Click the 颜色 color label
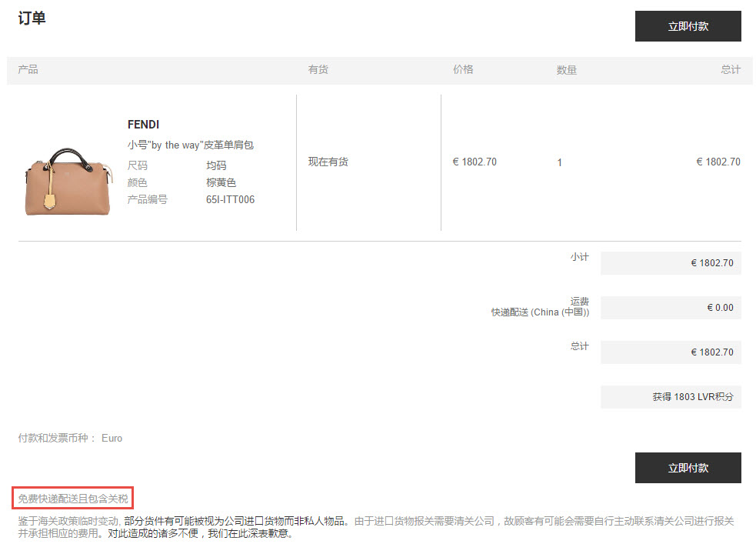 tap(138, 183)
